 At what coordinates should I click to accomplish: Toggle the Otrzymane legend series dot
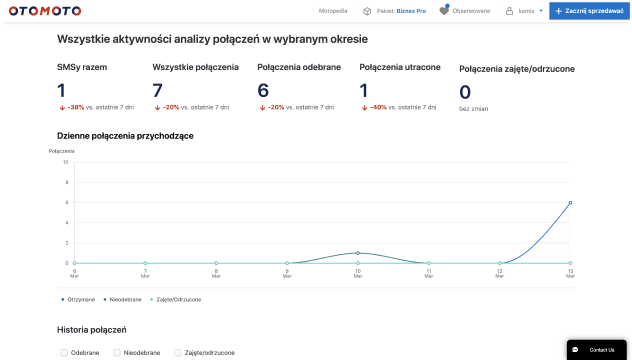pyautogui.click(x=62, y=300)
